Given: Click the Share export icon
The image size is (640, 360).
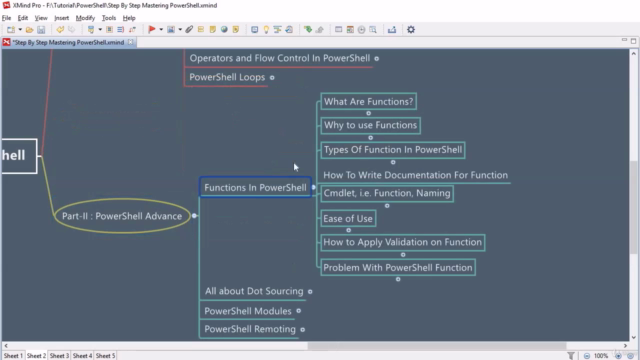Looking at the screenshot, I should pyautogui.click(x=392, y=29).
